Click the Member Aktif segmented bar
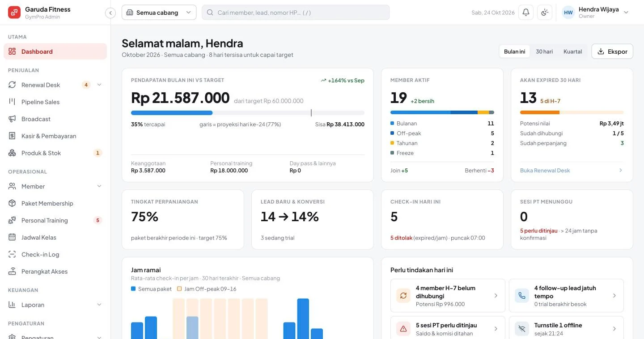This screenshot has height=339, width=644. [442, 112]
